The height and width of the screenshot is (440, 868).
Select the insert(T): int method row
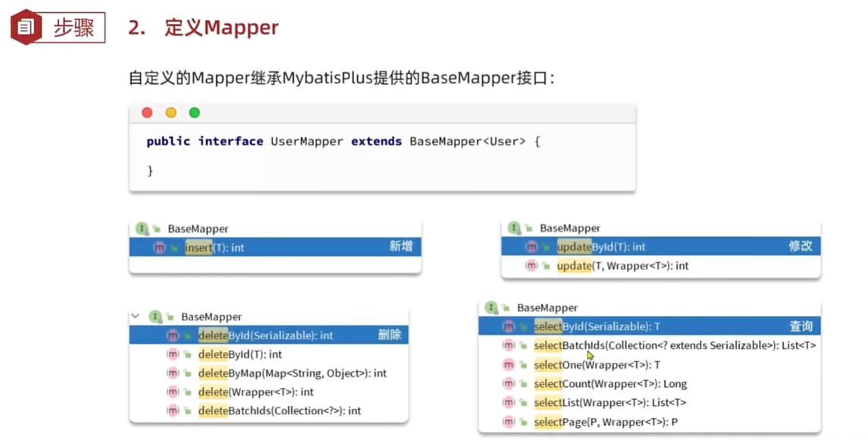(x=275, y=247)
